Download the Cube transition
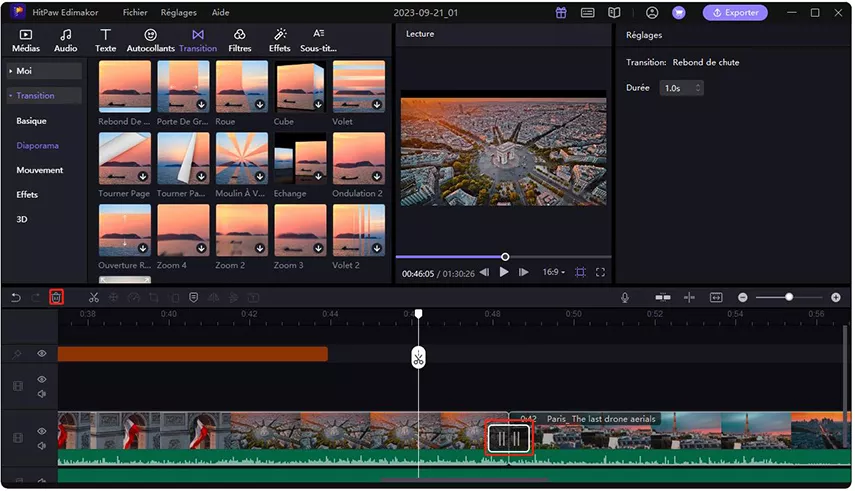Image resolution: width=855 pixels, height=491 pixels. [x=318, y=104]
